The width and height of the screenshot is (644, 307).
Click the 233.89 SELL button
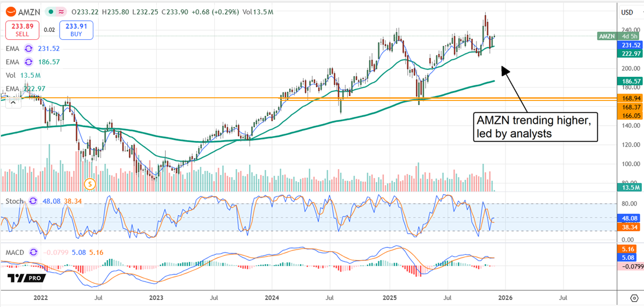pyautogui.click(x=23, y=30)
